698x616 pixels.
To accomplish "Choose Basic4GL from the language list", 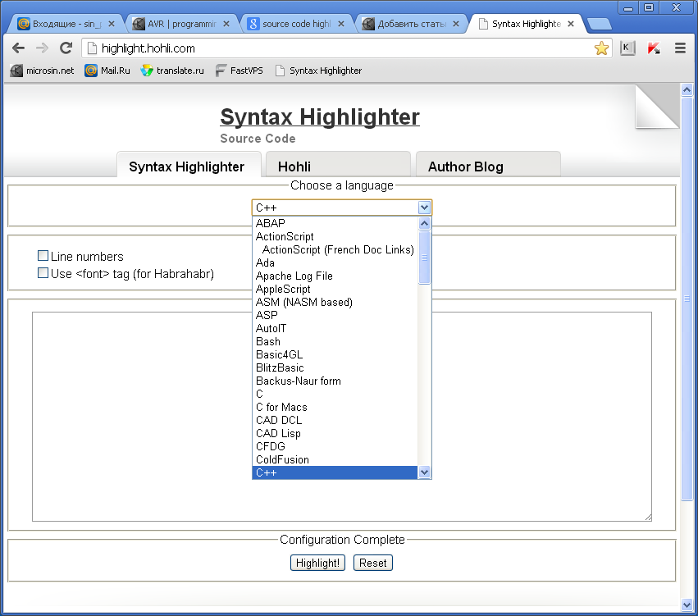I will (335, 354).
